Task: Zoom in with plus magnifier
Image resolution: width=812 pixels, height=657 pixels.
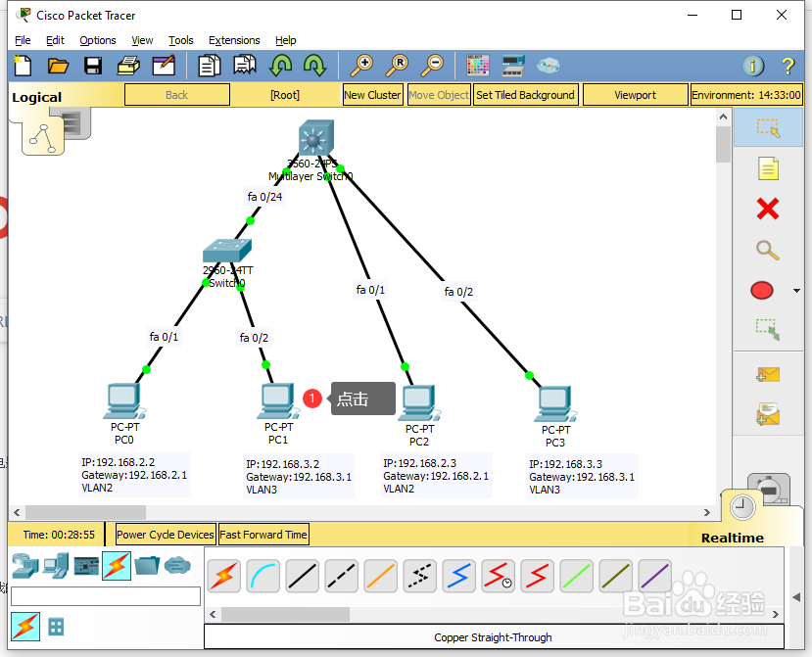Action: (x=361, y=66)
